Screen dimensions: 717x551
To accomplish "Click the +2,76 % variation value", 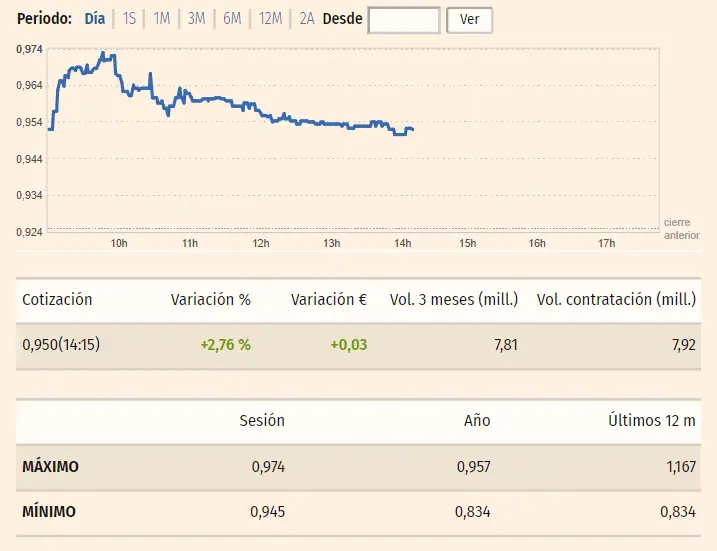I will (x=225, y=345).
